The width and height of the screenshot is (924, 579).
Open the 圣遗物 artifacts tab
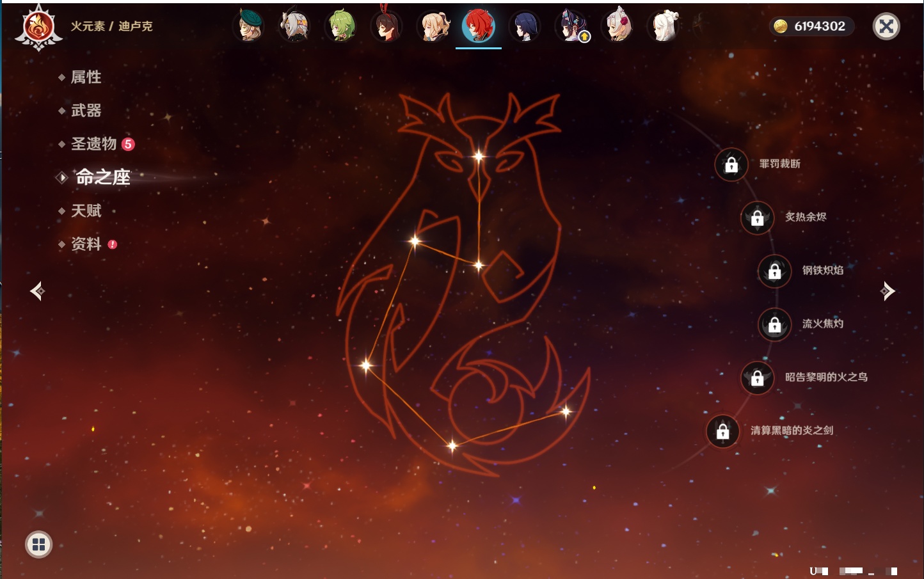coord(93,144)
